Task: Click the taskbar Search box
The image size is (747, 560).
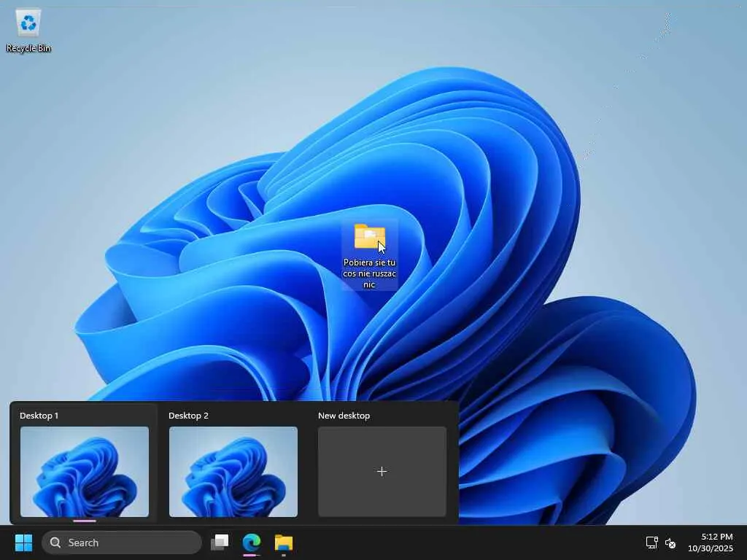Action: 122,542
